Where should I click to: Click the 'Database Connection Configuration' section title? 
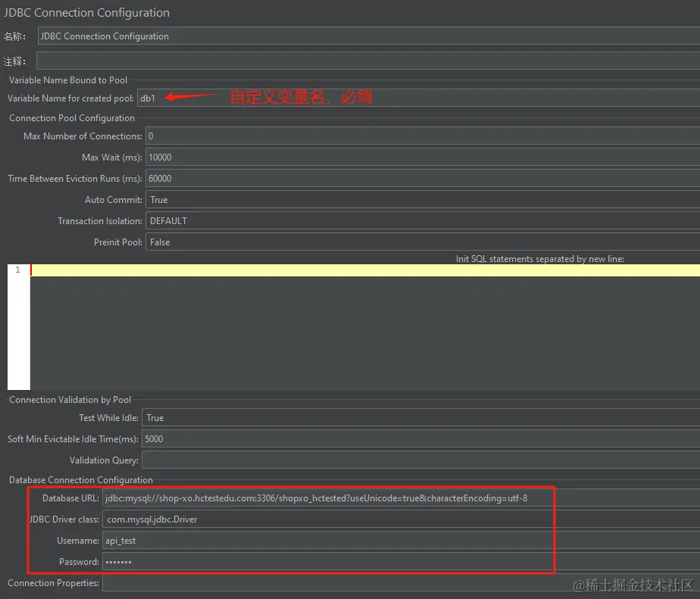point(81,480)
